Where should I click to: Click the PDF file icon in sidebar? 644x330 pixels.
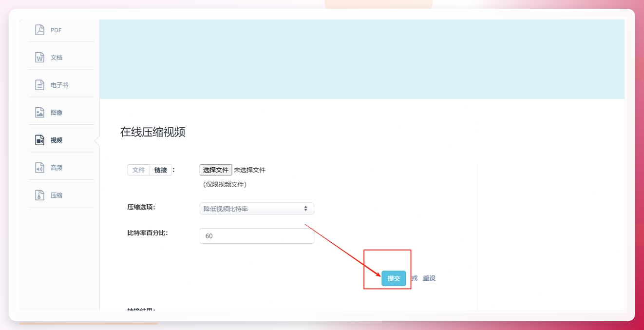click(x=39, y=30)
